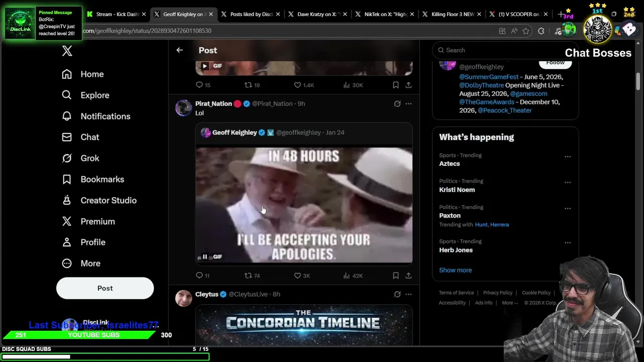Open the Paxton trending topic
The image size is (644, 362).
pyautogui.click(x=450, y=216)
